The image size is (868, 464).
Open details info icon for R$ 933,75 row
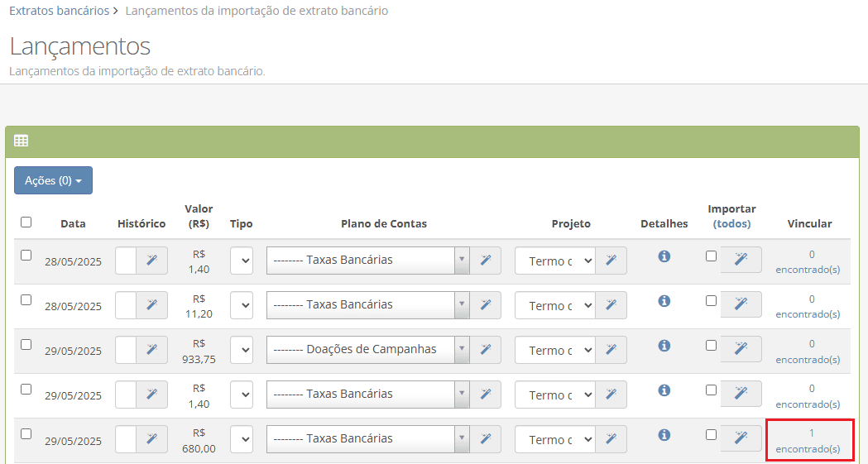pyautogui.click(x=664, y=346)
